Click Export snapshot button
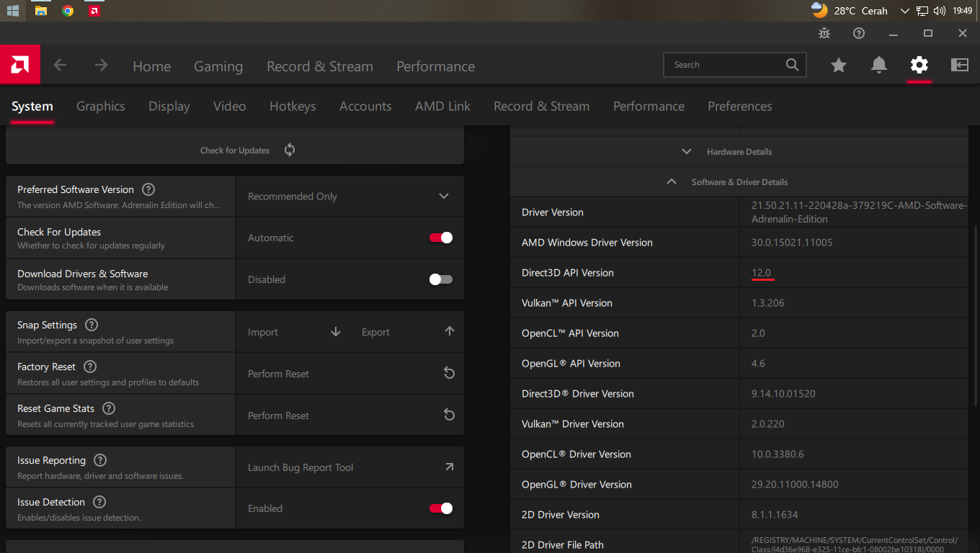The image size is (980, 553). coord(407,332)
